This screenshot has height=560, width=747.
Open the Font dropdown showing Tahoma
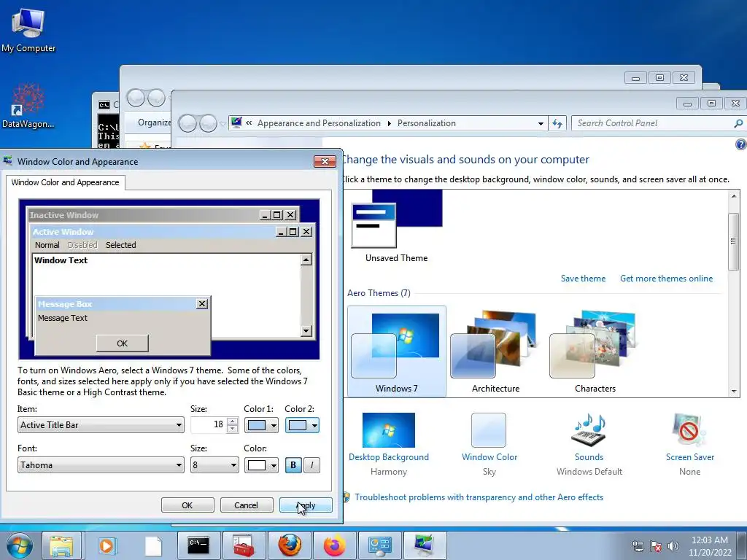point(101,464)
